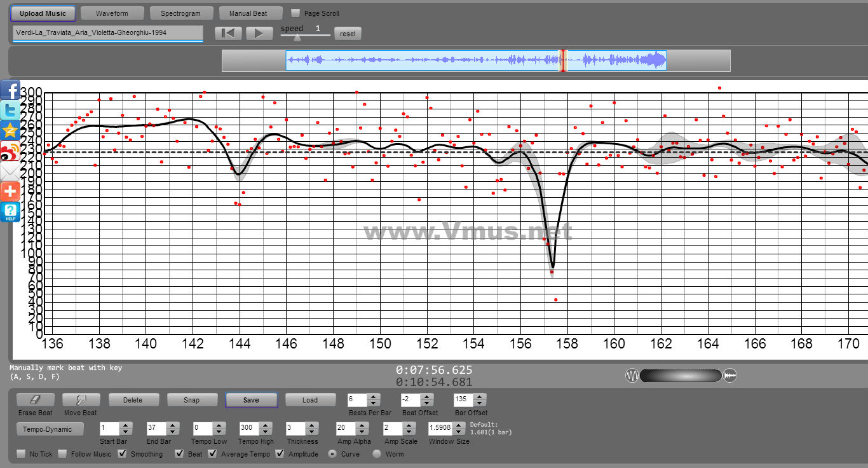Increase Beat Offset with up arrow
The width and height of the screenshot is (868, 468).
428,397
